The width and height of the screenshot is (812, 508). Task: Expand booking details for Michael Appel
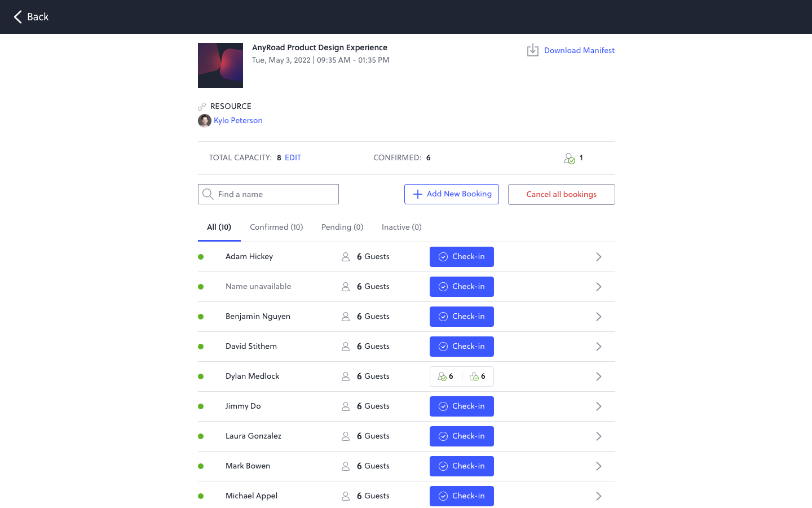point(599,496)
